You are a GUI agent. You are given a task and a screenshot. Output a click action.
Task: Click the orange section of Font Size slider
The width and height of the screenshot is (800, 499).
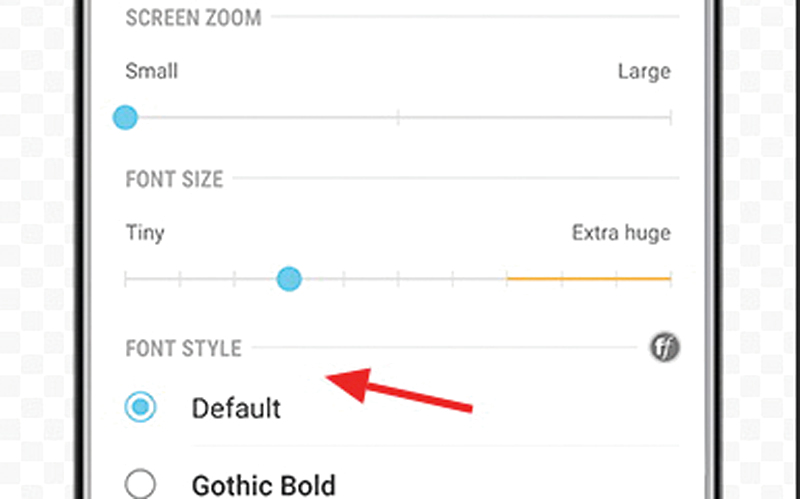coord(588,278)
